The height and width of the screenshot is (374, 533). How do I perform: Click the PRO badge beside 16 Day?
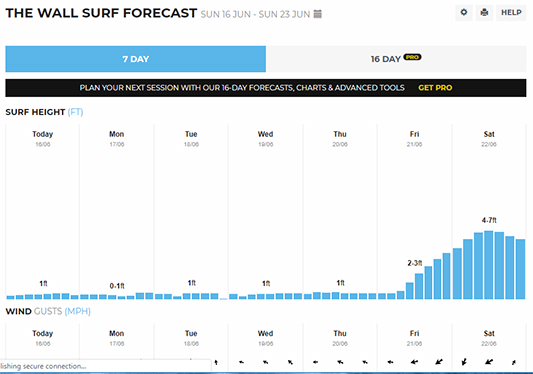point(412,57)
